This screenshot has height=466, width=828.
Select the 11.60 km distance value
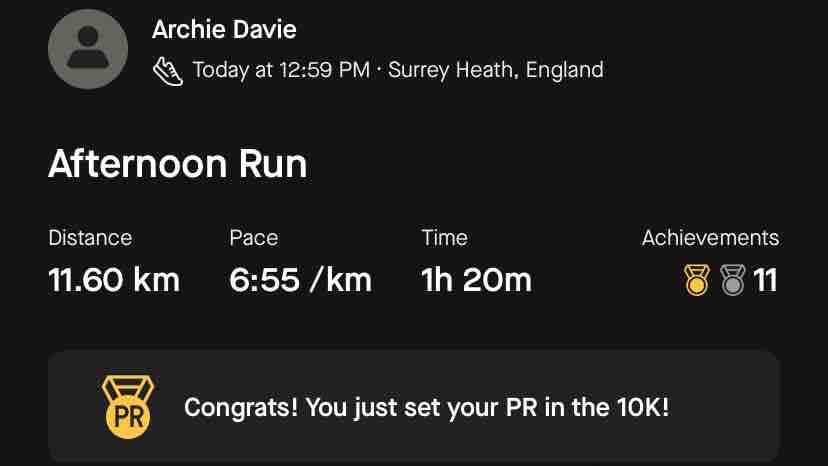click(114, 279)
